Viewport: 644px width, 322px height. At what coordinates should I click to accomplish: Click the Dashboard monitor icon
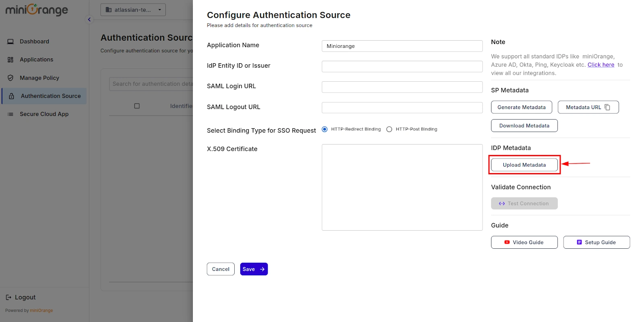pyautogui.click(x=10, y=41)
